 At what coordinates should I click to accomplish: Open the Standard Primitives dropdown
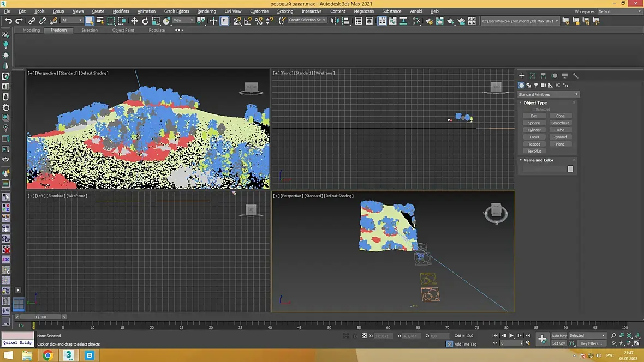pyautogui.click(x=548, y=94)
